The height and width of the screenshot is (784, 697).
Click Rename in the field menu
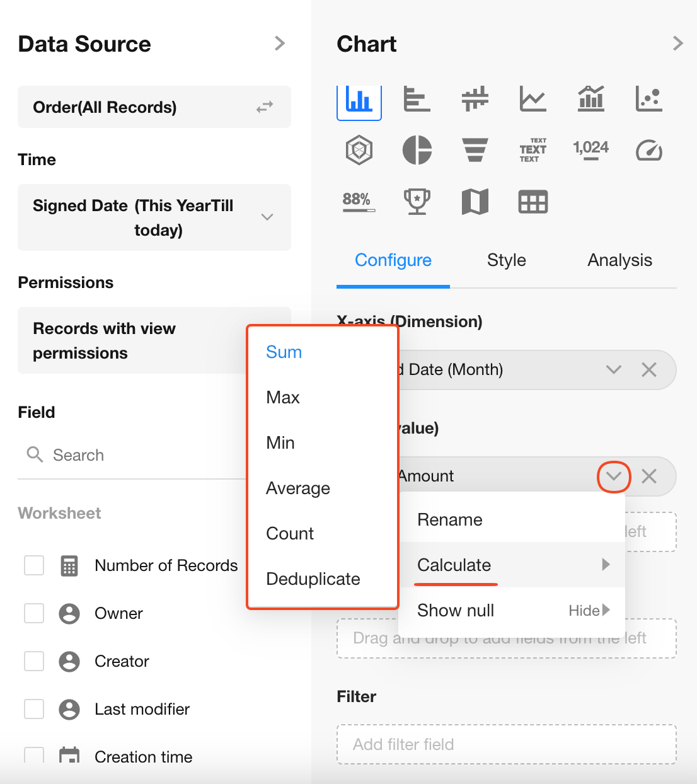(x=450, y=520)
